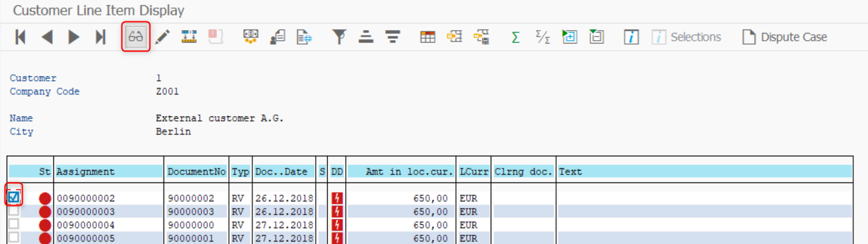Click the Selections button

[687, 37]
